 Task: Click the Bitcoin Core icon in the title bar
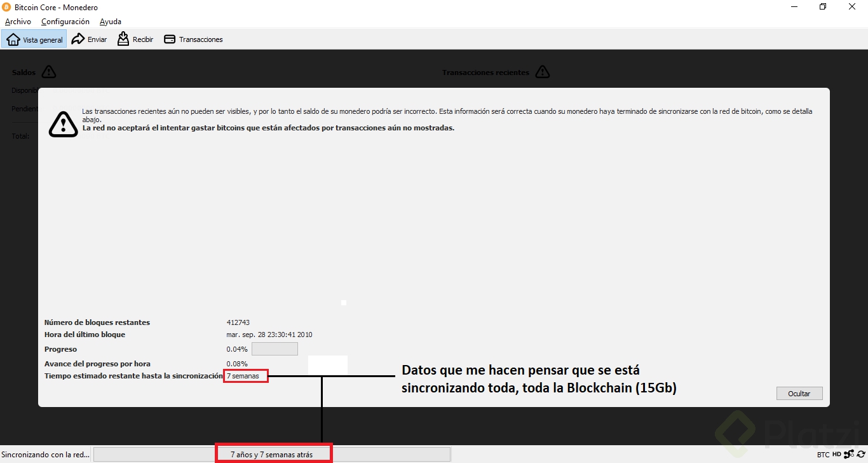(x=6, y=7)
